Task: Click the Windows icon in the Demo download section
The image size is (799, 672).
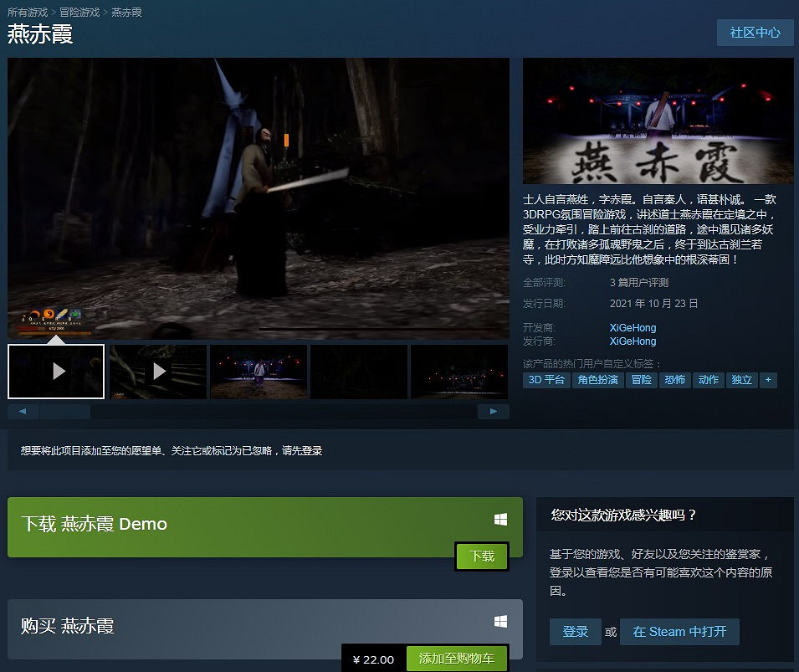Action: (x=500, y=518)
